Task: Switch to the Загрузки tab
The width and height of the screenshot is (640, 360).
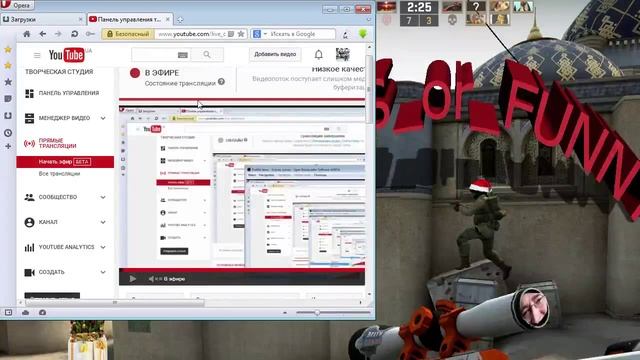Action: tap(42, 19)
